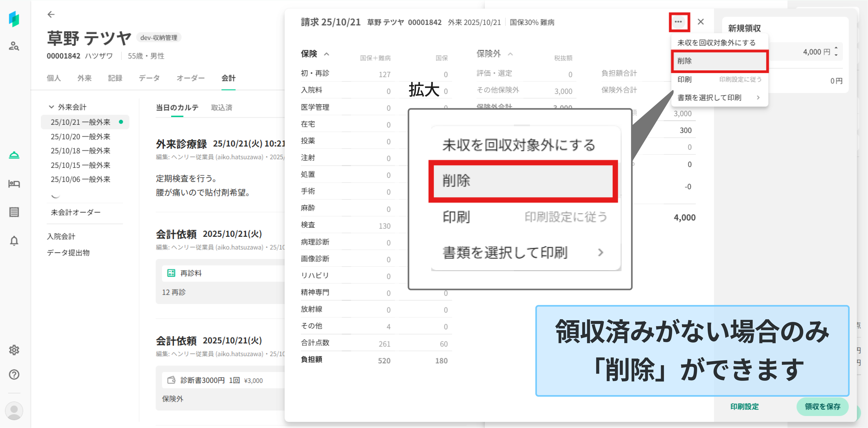Open help question mark icon
The width and height of the screenshot is (868, 428).
point(14,374)
